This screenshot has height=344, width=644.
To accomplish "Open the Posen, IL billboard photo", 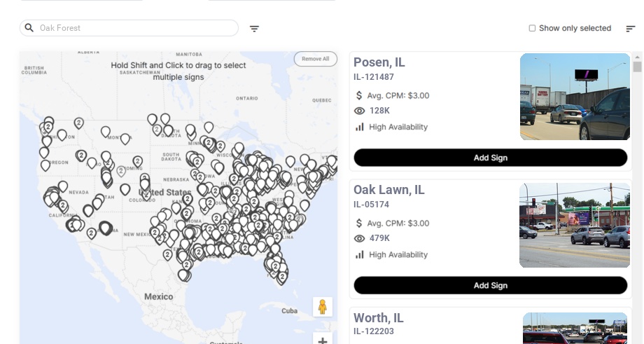I will tap(575, 97).
